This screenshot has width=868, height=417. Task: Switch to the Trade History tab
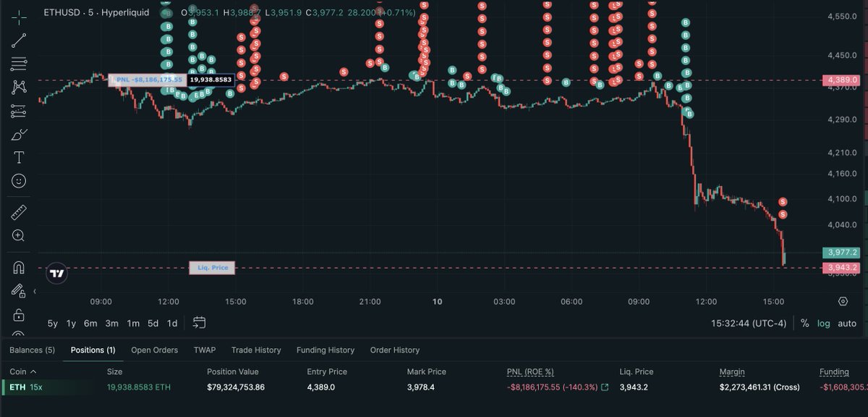point(256,350)
